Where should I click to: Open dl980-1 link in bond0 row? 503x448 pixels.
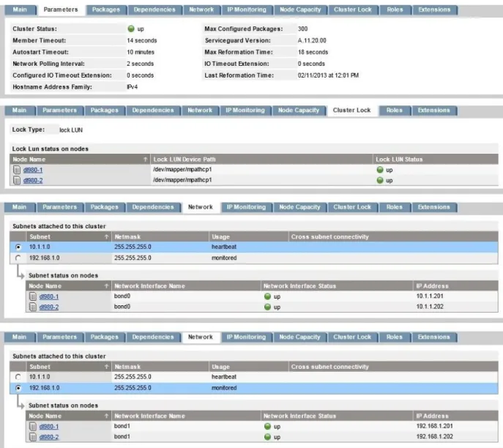click(49, 296)
